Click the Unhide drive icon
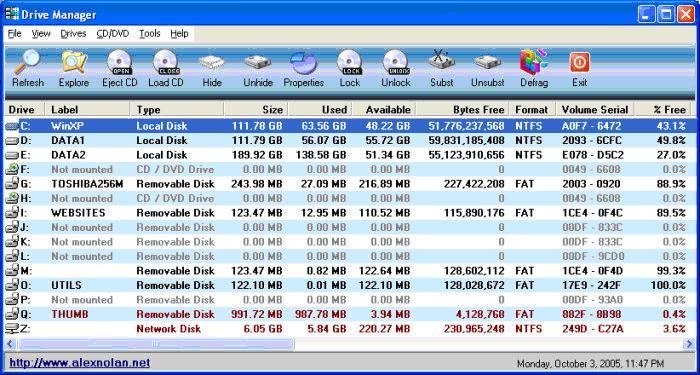The image size is (700, 375). 258,62
